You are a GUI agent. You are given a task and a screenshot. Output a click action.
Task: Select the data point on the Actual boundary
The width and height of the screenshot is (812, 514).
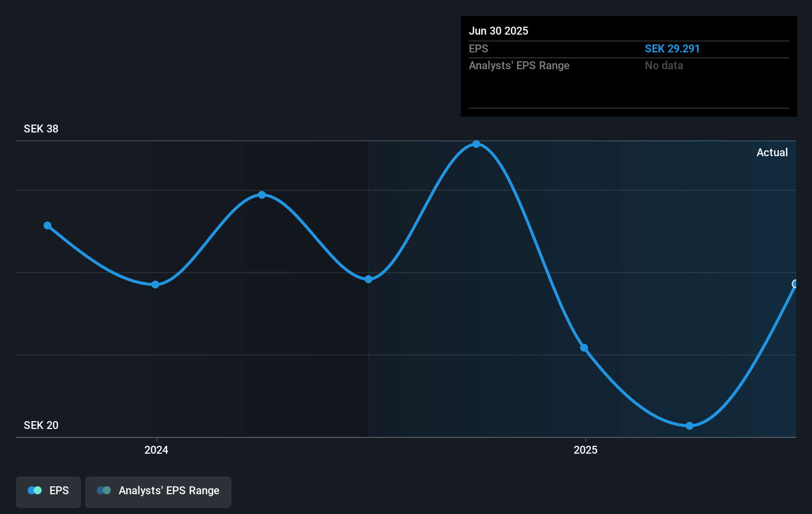[368, 279]
